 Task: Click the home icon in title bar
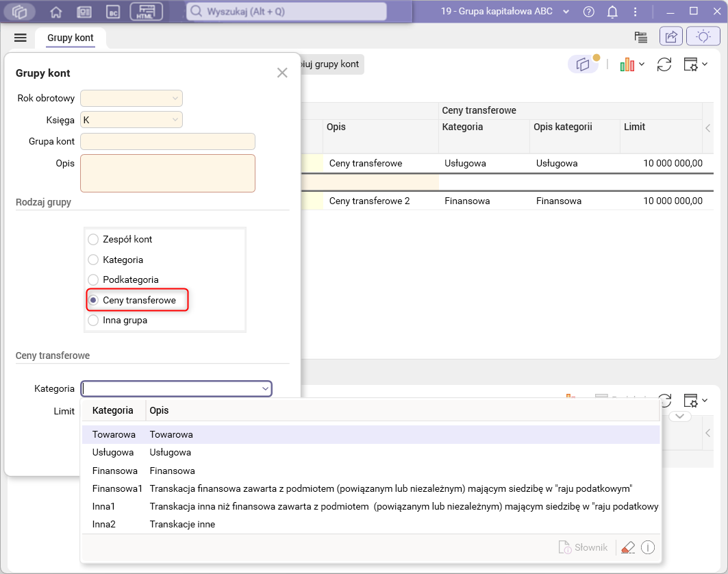[56, 12]
